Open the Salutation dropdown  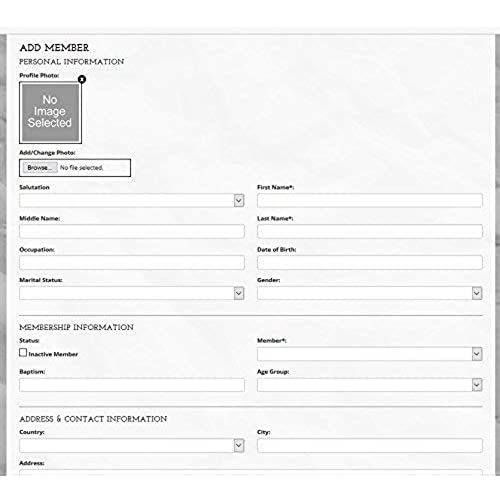point(132,200)
